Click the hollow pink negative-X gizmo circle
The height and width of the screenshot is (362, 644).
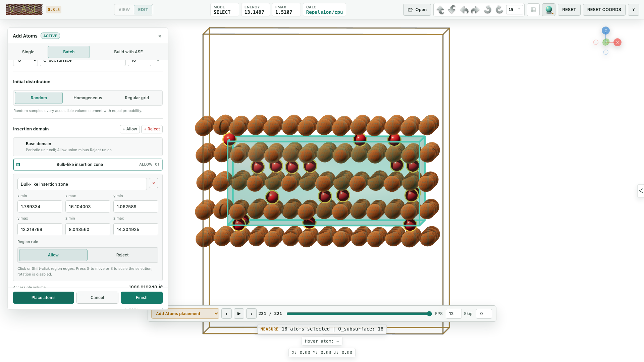[x=596, y=42]
